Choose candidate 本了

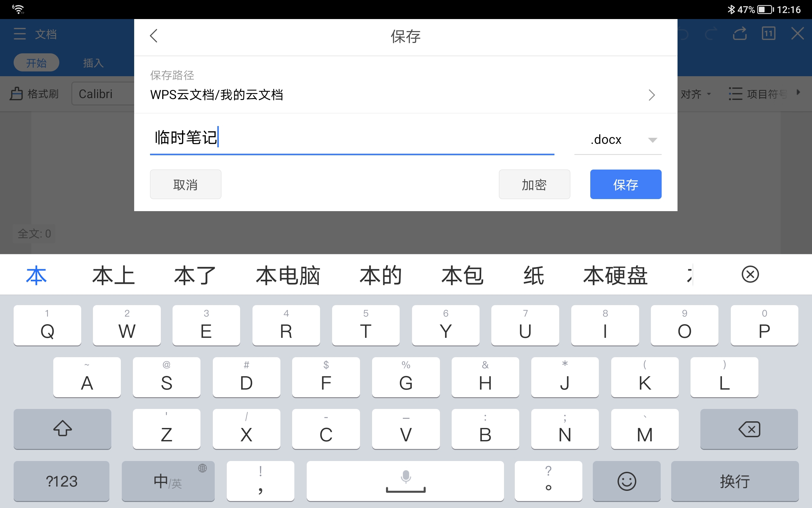click(195, 275)
